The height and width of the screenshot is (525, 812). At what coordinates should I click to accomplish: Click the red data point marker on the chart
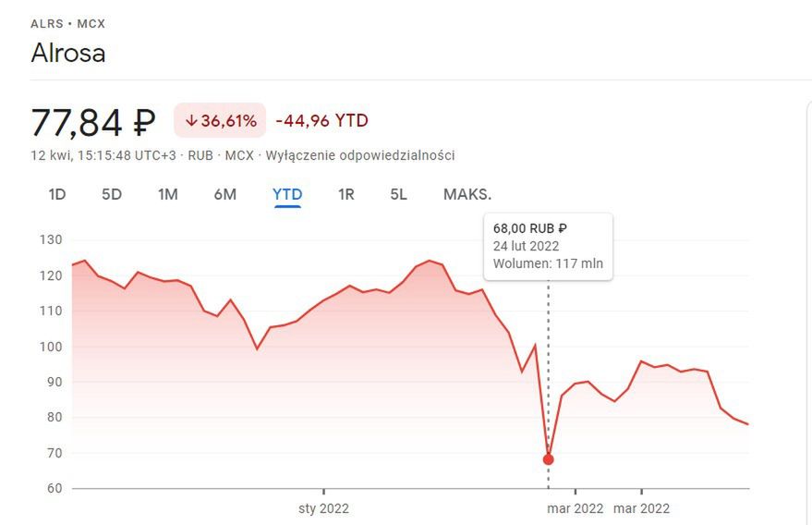click(548, 459)
